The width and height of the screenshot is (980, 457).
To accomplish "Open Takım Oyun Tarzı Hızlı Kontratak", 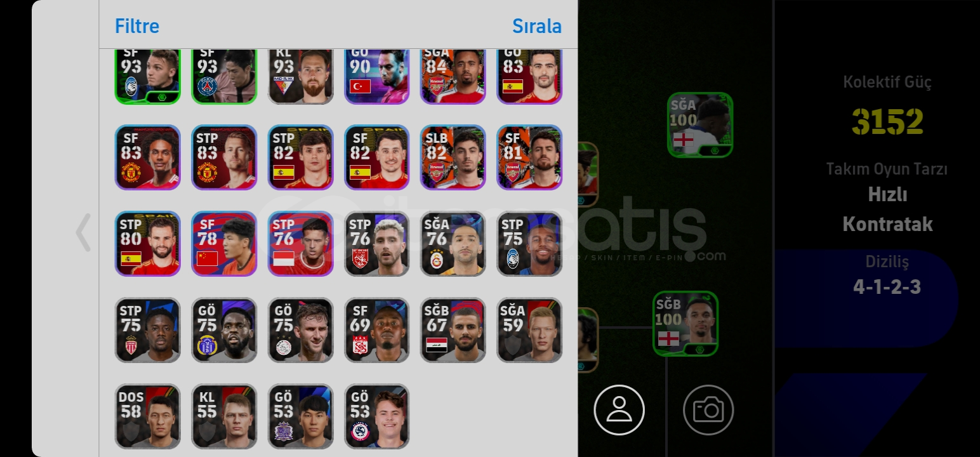I will [x=887, y=198].
